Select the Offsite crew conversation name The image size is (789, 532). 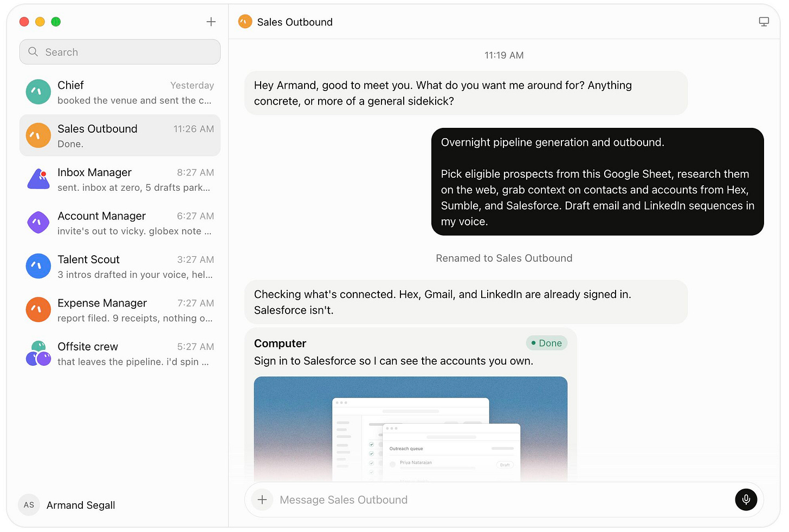(88, 347)
